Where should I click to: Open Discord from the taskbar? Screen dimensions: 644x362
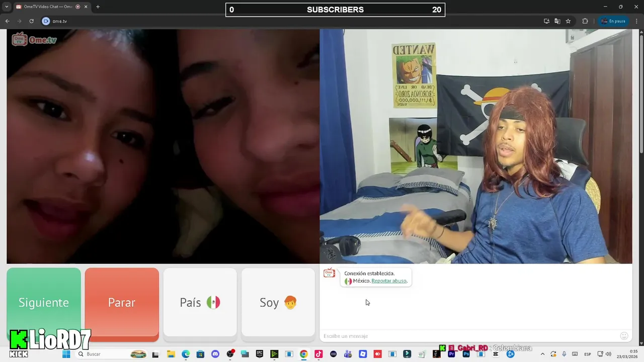coord(215,354)
